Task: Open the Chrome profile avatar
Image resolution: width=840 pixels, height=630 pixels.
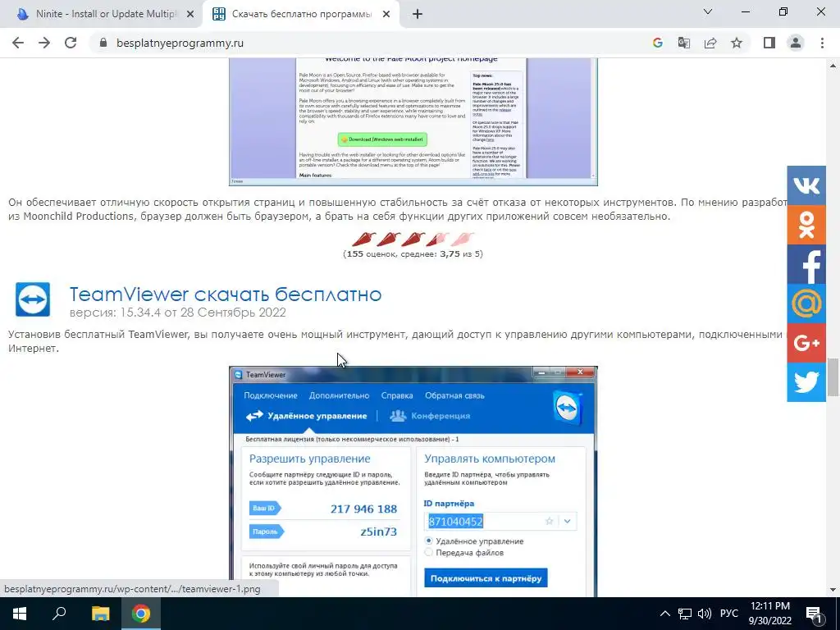Action: [796, 43]
